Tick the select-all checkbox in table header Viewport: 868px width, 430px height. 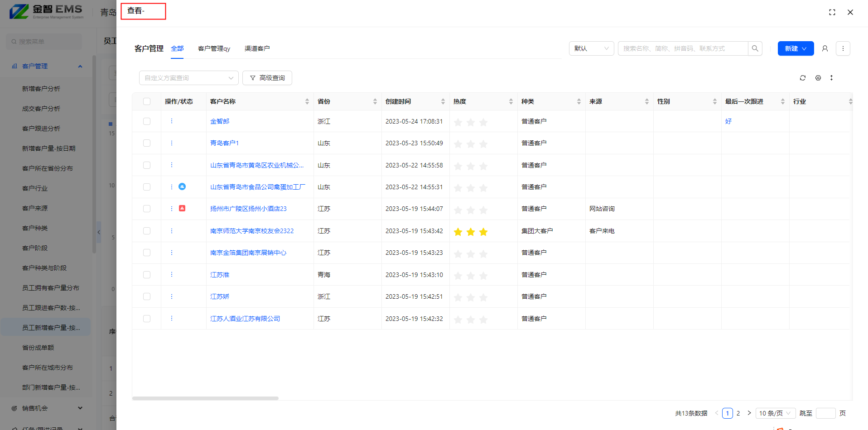[147, 101]
